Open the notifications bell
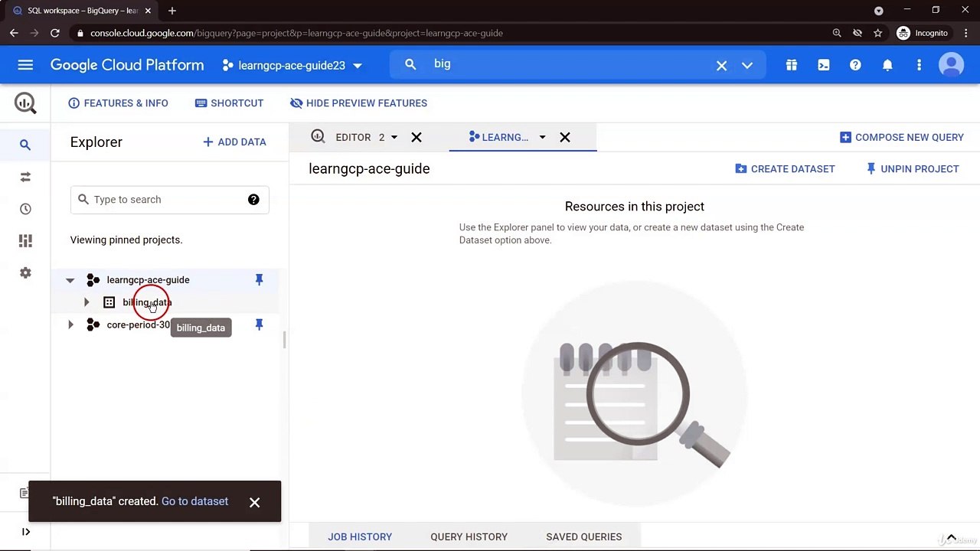The width and height of the screenshot is (980, 551). [x=887, y=65]
